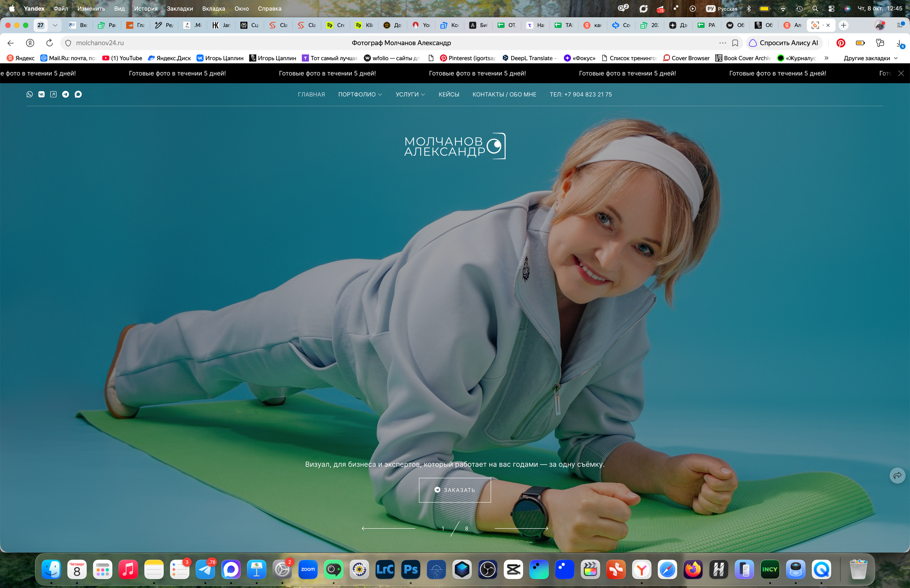Expand the ПОРТФОЛИО dropdown menu

(360, 94)
